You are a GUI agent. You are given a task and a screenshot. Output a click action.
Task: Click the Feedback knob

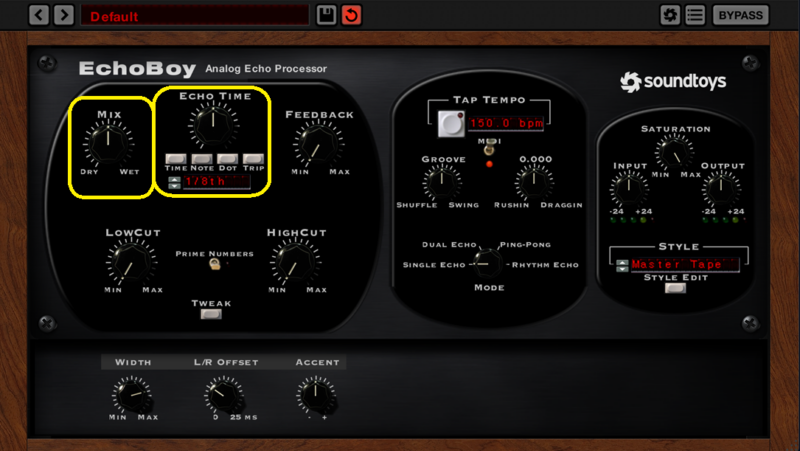tap(318, 145)
